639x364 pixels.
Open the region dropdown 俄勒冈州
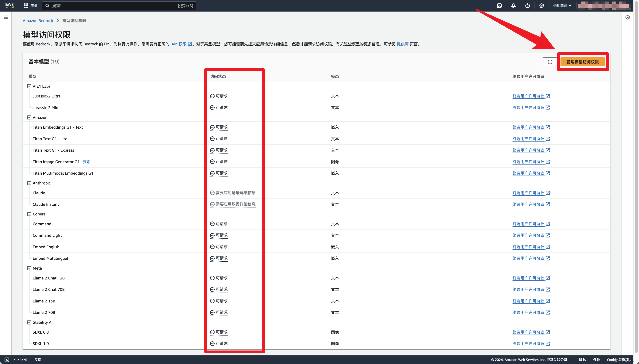(562, 6)
